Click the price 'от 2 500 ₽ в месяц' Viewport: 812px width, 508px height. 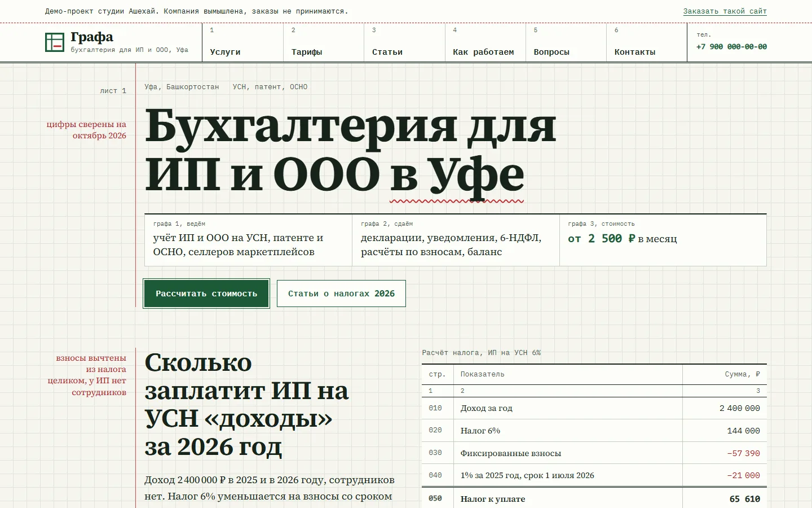tap(623, 239)
